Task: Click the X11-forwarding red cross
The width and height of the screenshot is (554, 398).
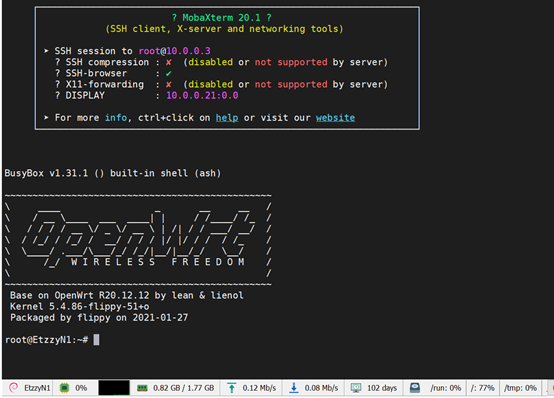Action: (169, 84)
